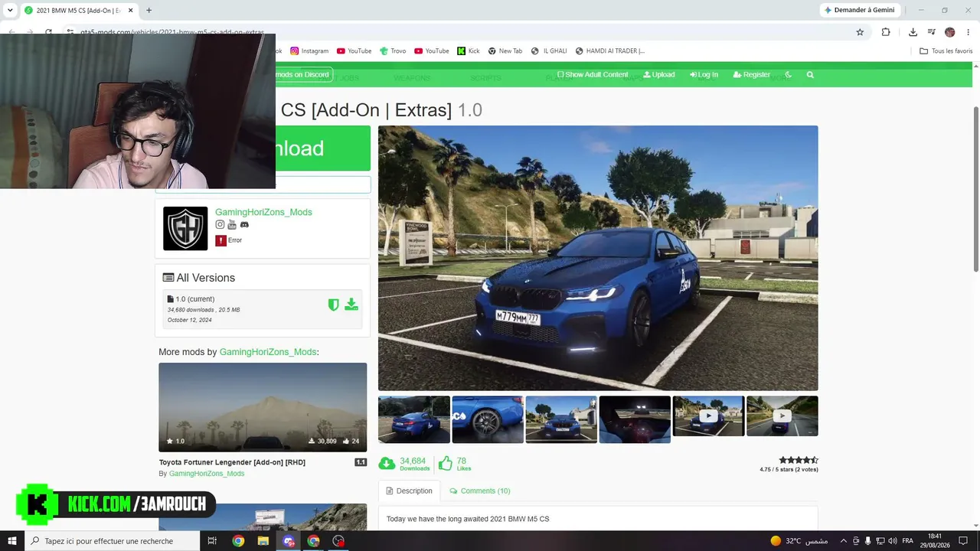This screenshot has height=551, width=980.
Task: Open the author's YouTube channel icon
Action: point(232,225)
